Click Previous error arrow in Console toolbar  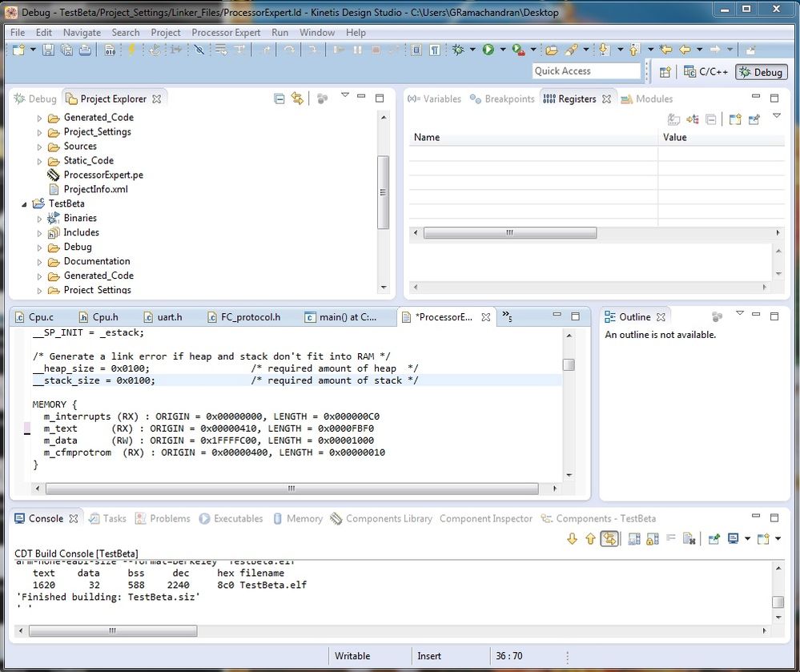590,538
